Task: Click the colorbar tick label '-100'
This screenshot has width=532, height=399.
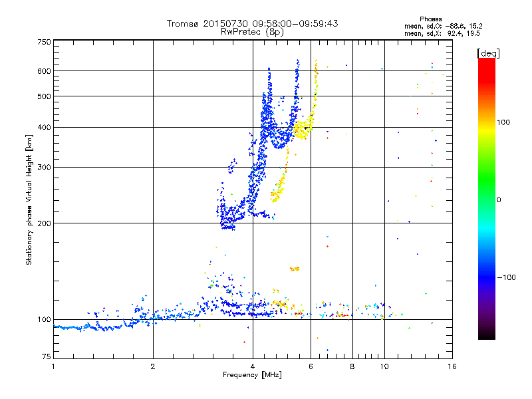Action: click(x=507, y=277)
